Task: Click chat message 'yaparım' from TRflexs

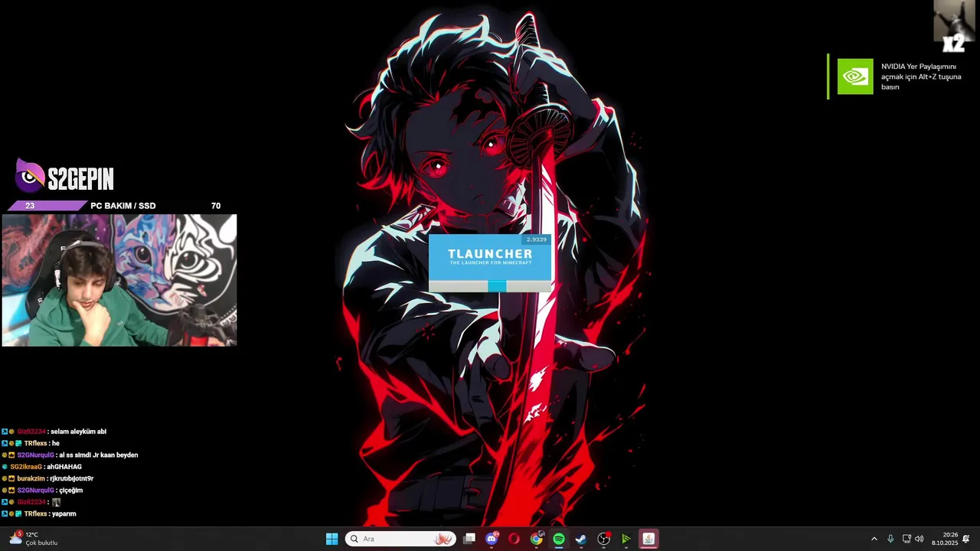Action: coord(64,514)
